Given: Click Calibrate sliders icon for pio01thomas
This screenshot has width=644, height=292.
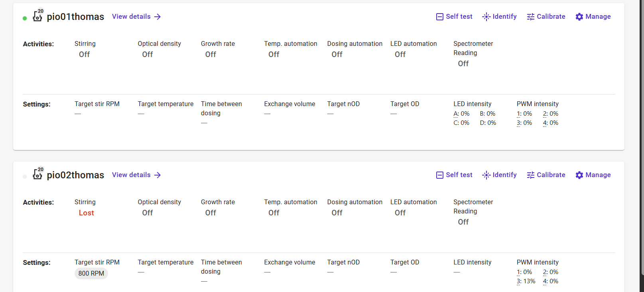Looking at the screenshot, I should (531, 17).
